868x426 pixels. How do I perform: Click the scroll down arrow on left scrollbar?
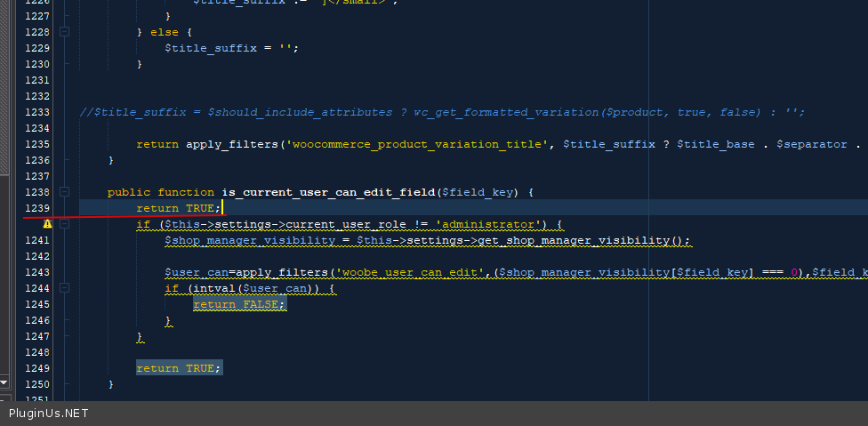click(4, 382)
